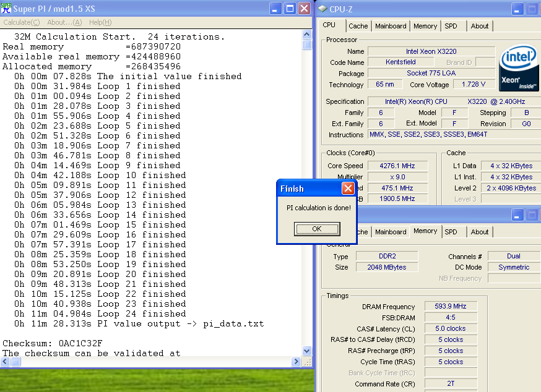
Task: Click the DC Mode value Symmetric
Action: 514,267
